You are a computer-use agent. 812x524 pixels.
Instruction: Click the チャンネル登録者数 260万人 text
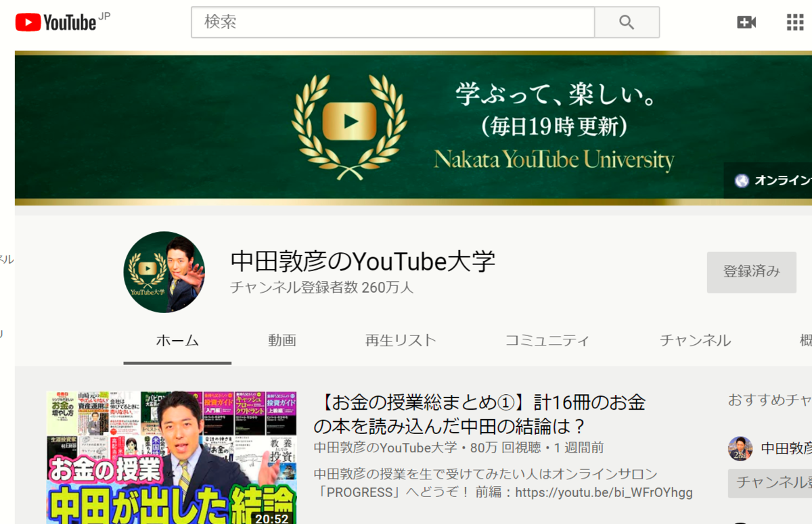[x=321, y=287]
